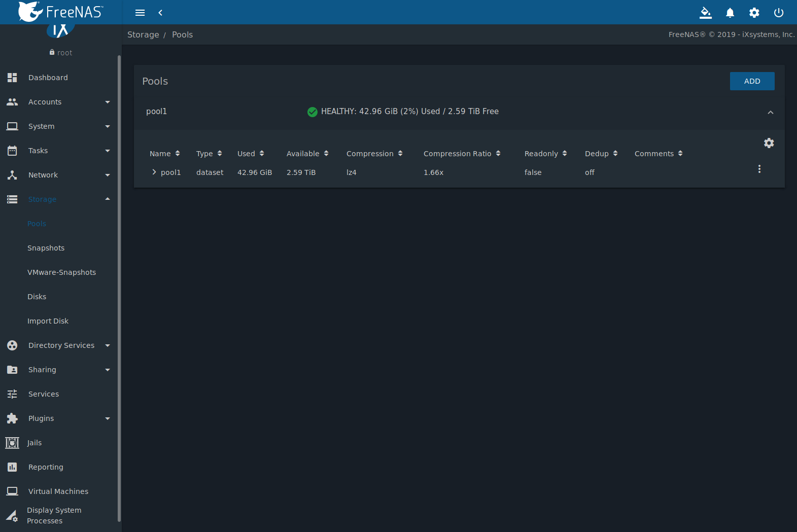Click the Storage icon

(x=12, y=199)
